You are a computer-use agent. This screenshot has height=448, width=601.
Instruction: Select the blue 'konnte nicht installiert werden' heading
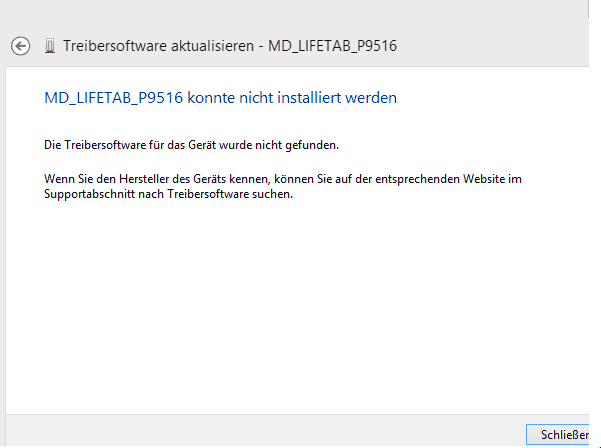(x=292, y=98)
